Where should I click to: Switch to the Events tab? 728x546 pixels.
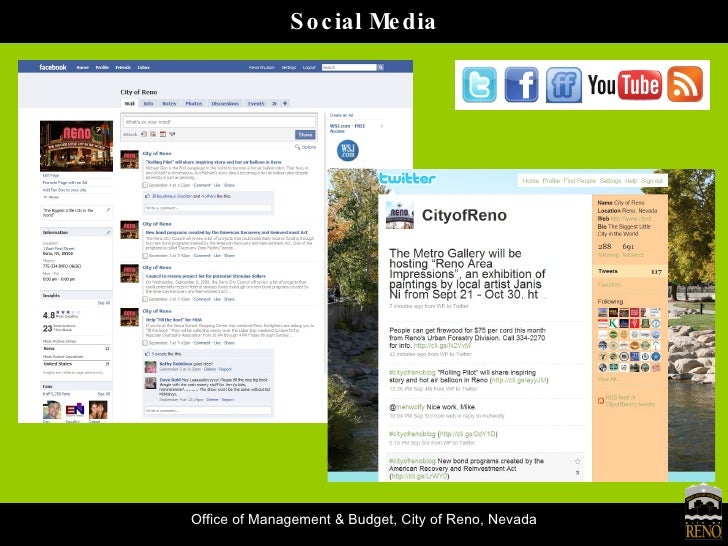(256, 104)
